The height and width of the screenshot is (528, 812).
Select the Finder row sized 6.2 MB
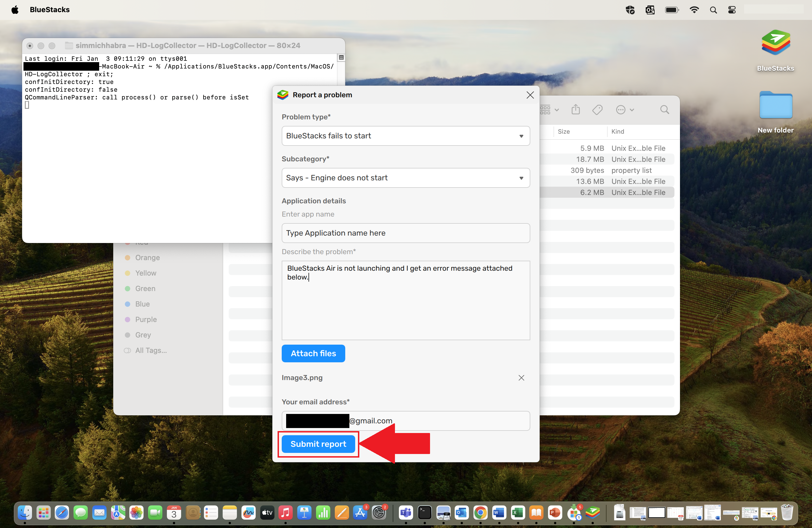pos(607,192)
